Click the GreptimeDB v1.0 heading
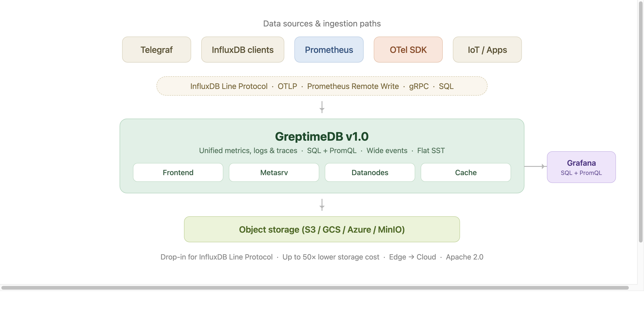Viewport: 644px width, 331px height. 322,136
